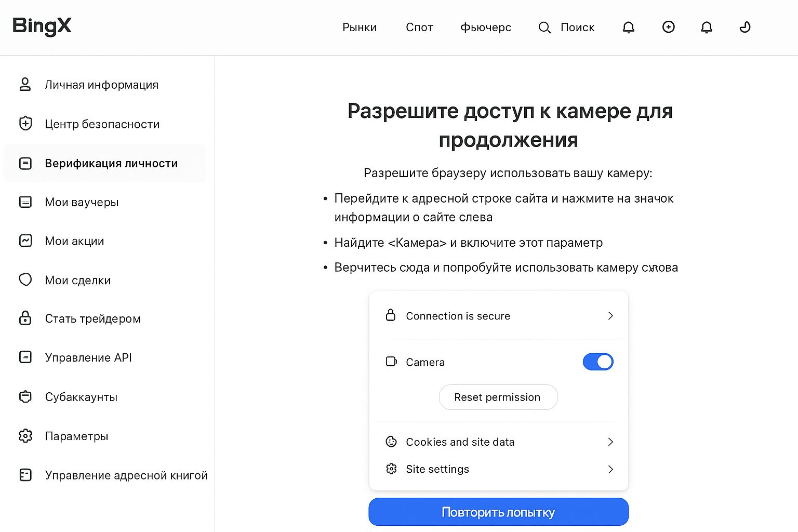Click the camera icon in the permissions popup
The width and height of the screenshot is (798, 532).
pyautogui.click(x=391, y=362)
